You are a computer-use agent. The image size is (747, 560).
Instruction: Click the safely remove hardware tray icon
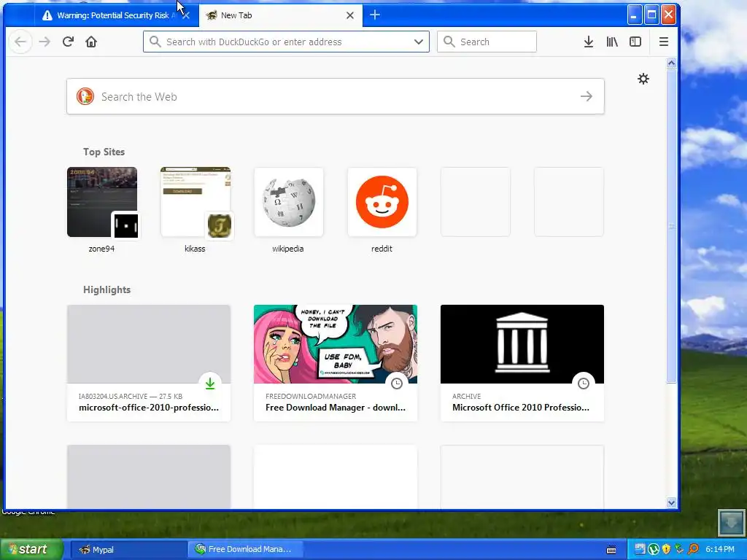point(679,550)
